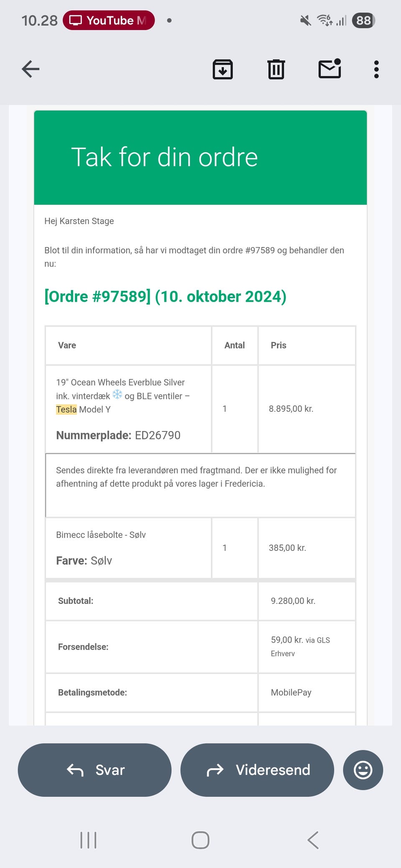This screenshot has width=401, height=868.
Task: Tap the green 'Tak for din ordre' banner
Action: [200, 158]
